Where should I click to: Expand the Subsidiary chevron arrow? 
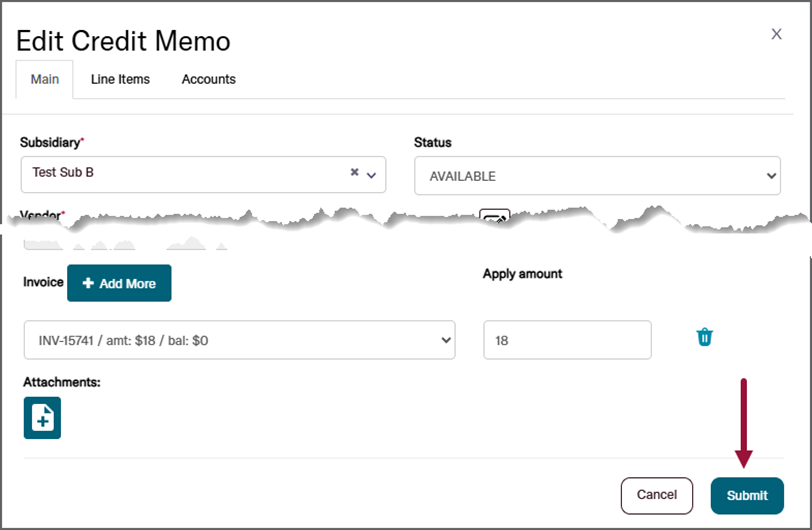click(371, 174)
